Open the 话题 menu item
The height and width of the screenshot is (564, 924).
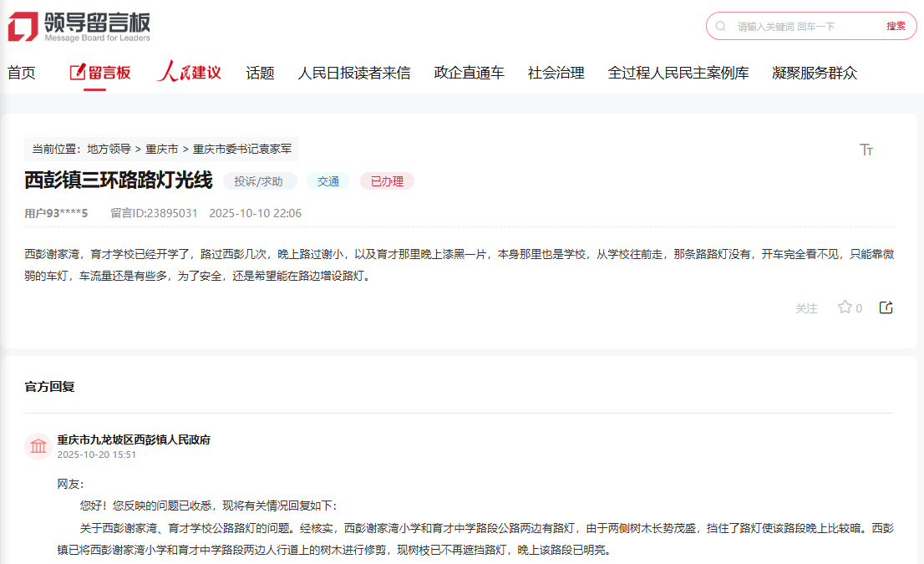coord(258,73)
